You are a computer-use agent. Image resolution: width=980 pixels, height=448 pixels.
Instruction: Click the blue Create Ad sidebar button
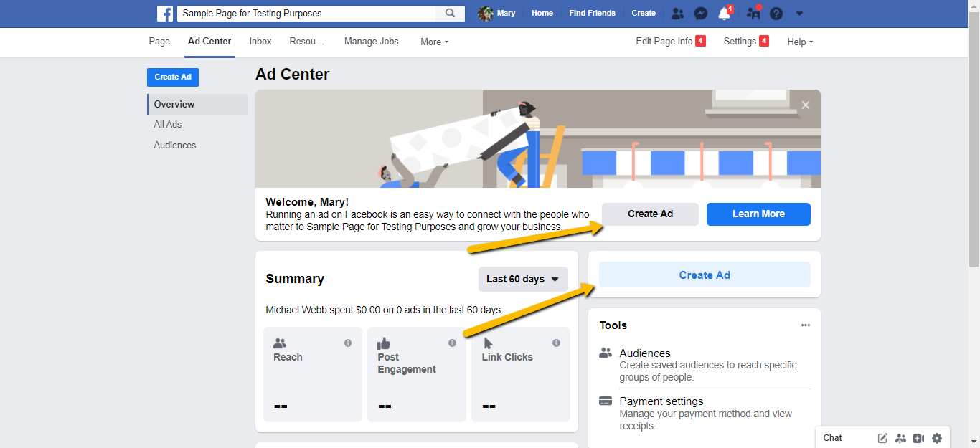[173, 77]
